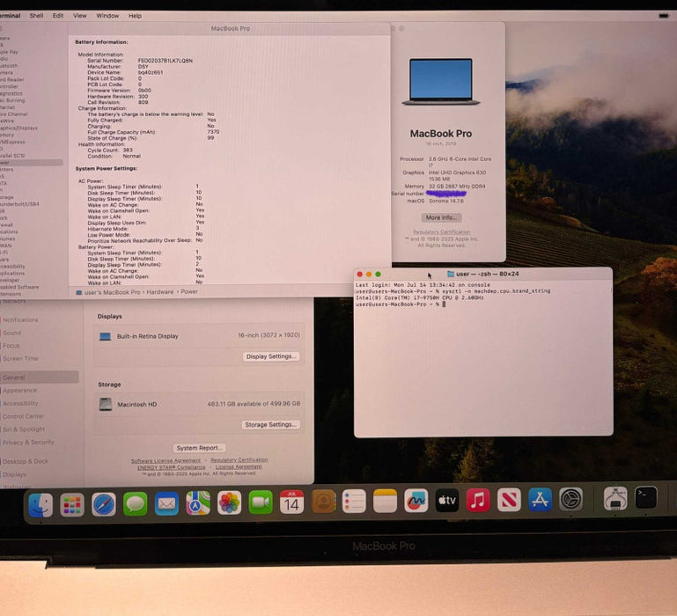Click Storage Settings... button

coord(271,425)
